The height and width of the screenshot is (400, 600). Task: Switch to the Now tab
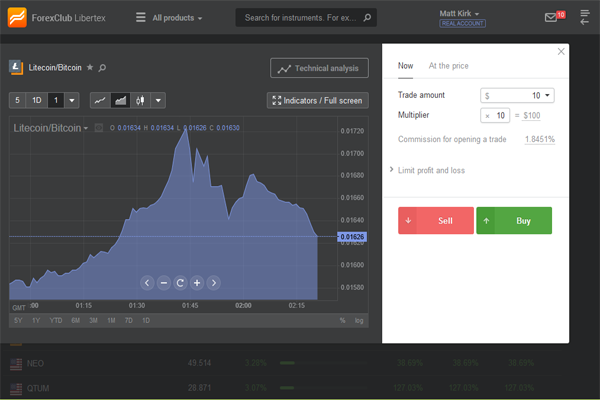click(405, 66)
